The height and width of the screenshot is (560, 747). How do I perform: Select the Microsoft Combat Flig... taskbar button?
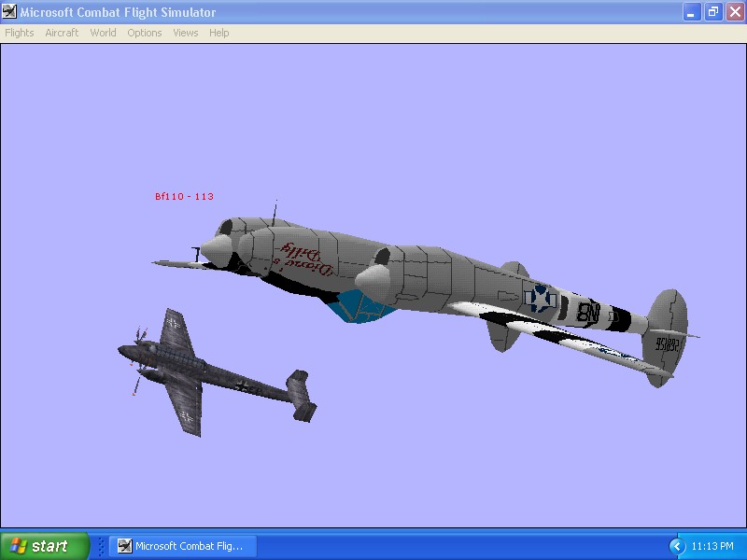coord(183,546)
